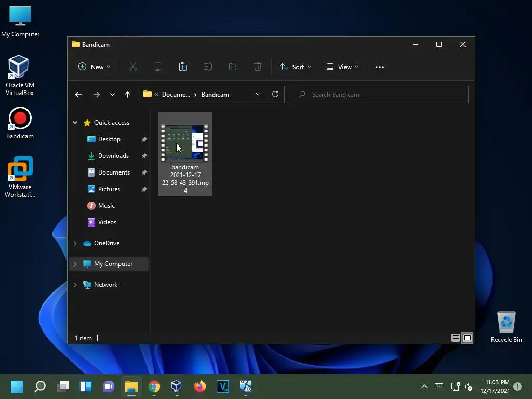This screenshot has width=532, height=399.
Task: Open VirtualBox from the taskbar
Action: pyautogui.click(x=177, y=387)
